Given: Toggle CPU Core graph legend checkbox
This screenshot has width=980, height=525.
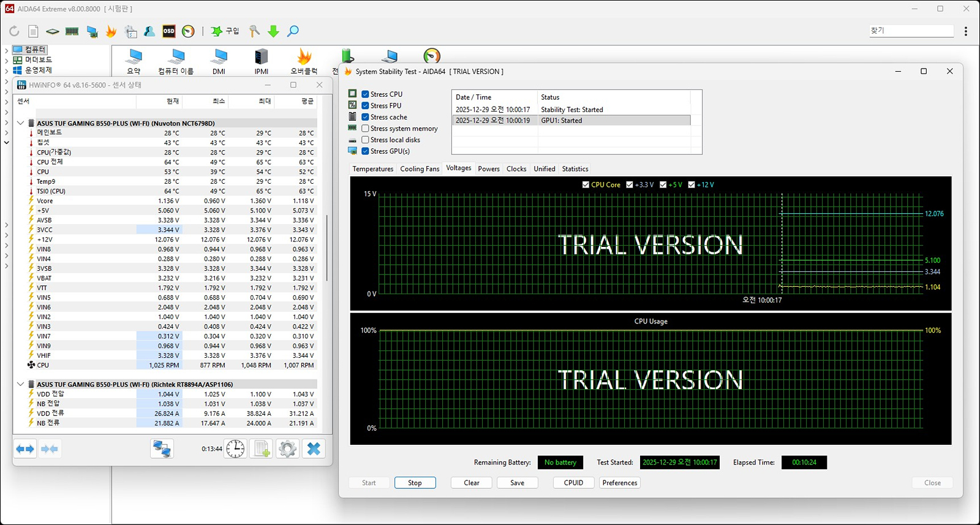Looking at the screenshot, I should 586,184.
